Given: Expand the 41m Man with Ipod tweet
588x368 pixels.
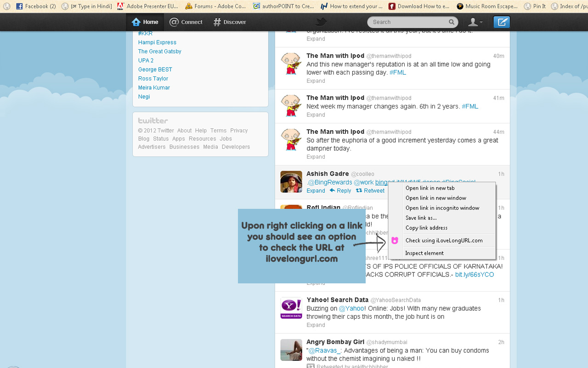Looking at the screenshot, I should coord(316,115).
